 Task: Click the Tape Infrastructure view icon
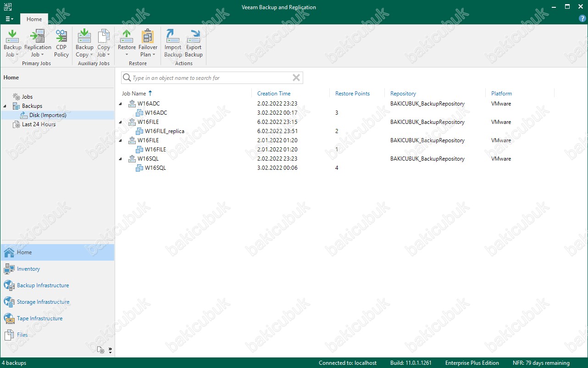click(x=9, y=318)
